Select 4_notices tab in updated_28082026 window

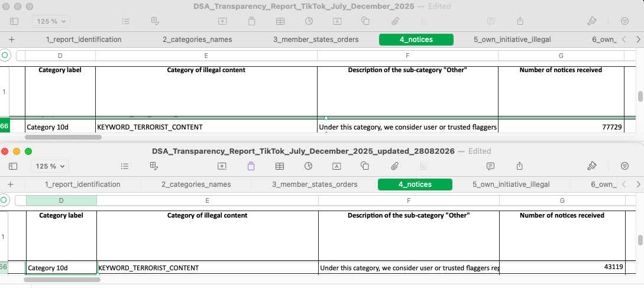pyautogui.click(x=415, y=185)
